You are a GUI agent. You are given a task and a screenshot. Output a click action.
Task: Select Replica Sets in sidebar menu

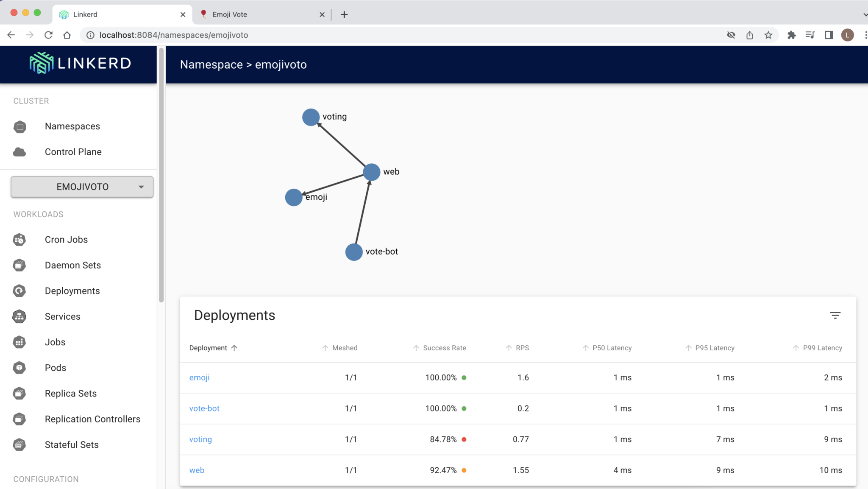pyautogui.click(x=71, y=394)
